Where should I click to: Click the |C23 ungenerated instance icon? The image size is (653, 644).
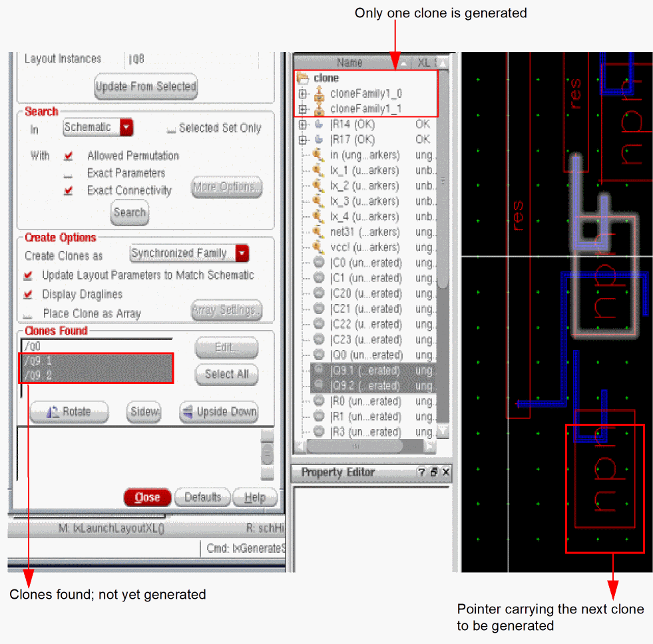tap(319, 339)
